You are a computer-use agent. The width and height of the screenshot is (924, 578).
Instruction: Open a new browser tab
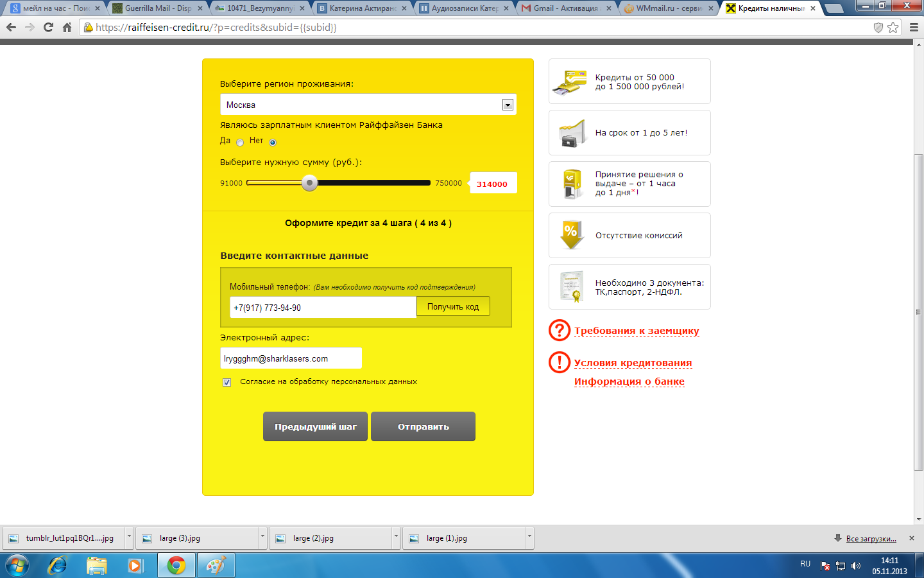point(834,8)
